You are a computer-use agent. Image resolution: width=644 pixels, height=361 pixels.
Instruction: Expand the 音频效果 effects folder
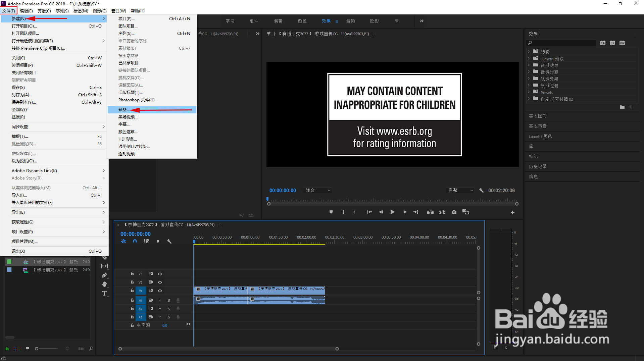click(529, 65)
